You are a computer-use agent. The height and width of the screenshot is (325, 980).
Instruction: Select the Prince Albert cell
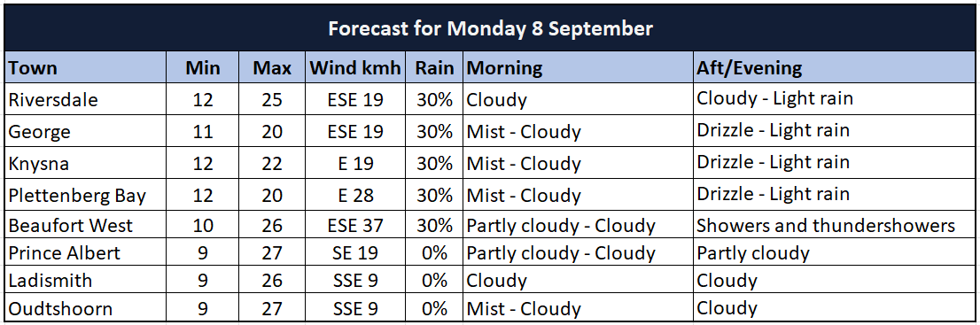86,252
